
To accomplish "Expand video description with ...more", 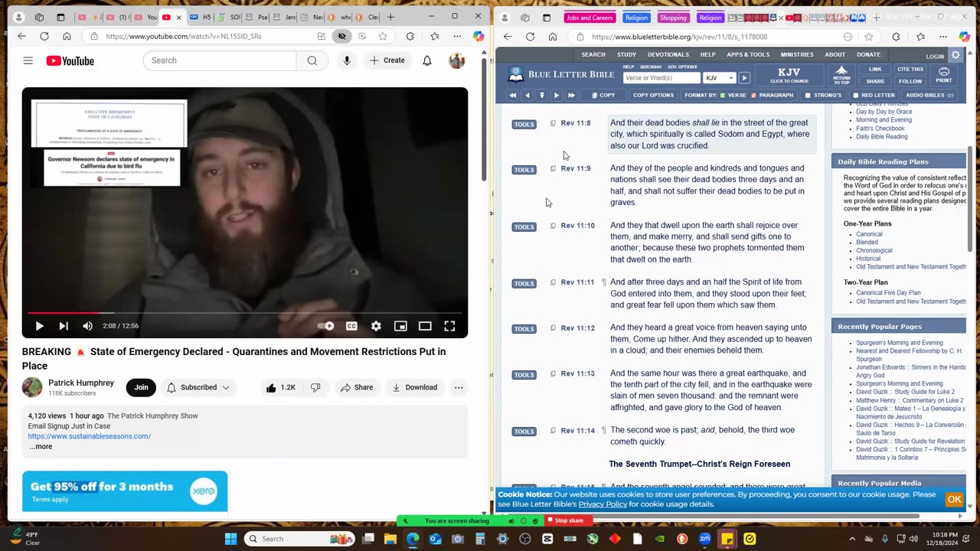I will tap(41, 447).
